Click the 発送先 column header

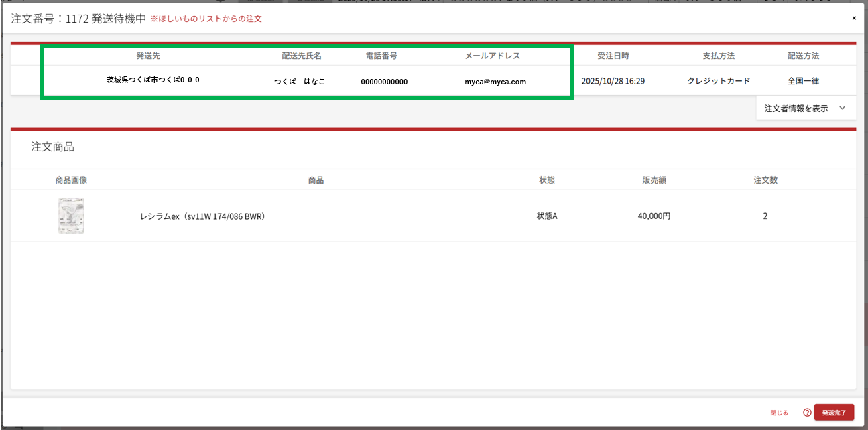pos(148,56)
